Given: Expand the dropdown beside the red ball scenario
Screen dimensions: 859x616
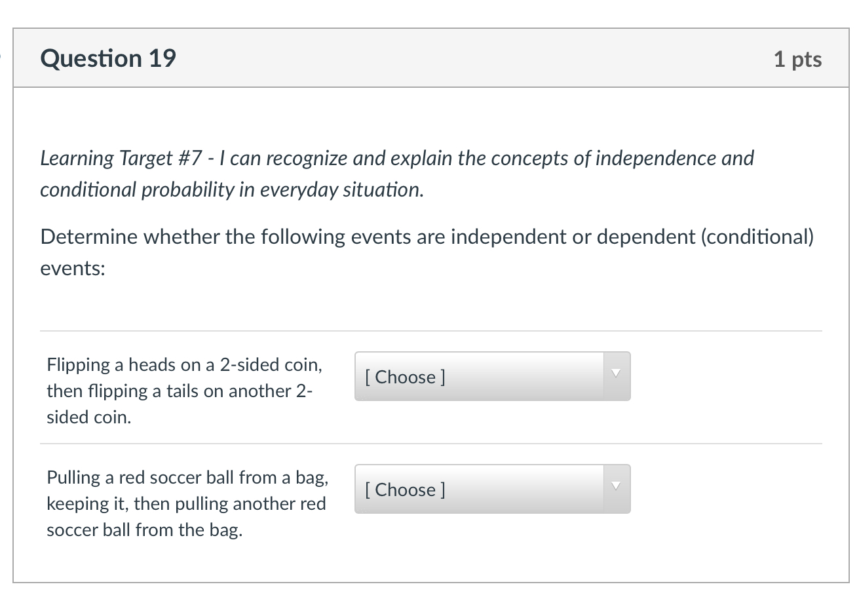Looking at the screenshot, I should 491,489.
